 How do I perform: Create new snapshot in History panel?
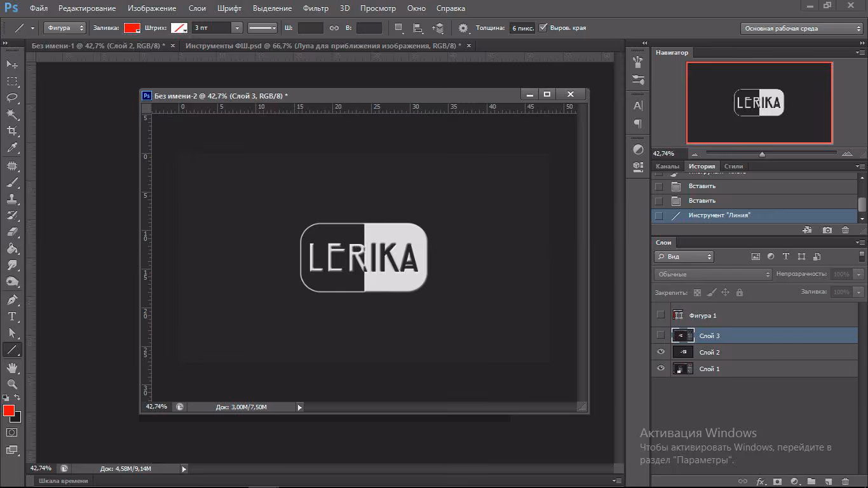tap(827, 230)
